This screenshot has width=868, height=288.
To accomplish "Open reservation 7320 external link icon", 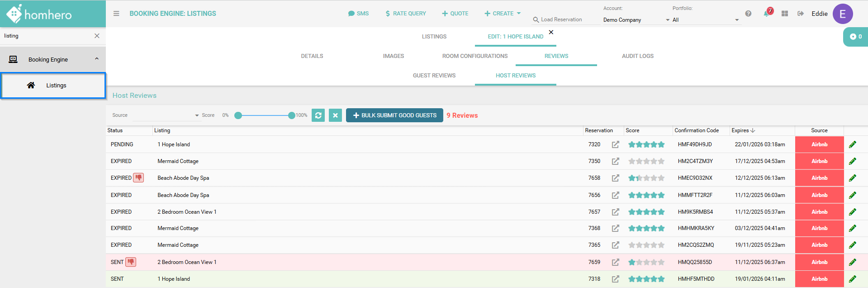I will 615,144.
